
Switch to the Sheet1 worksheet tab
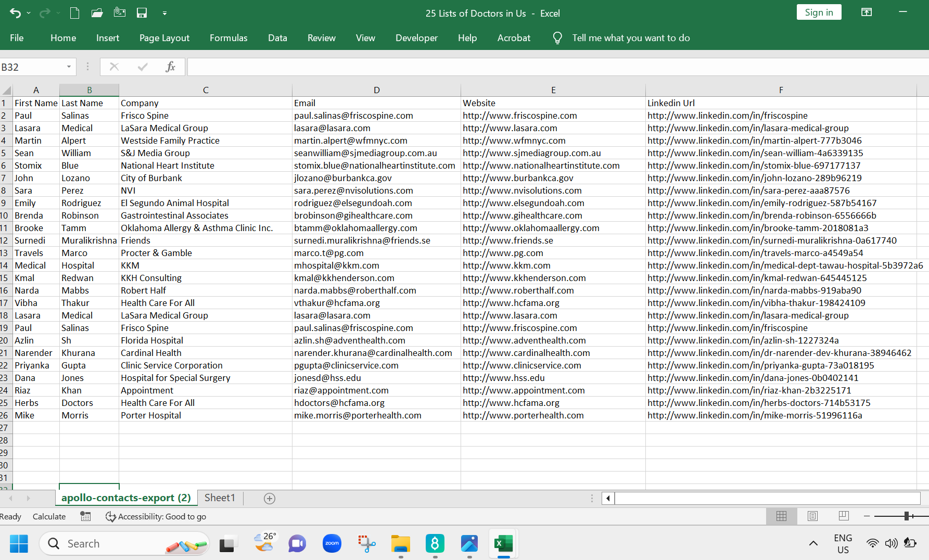tap(220, 498)
